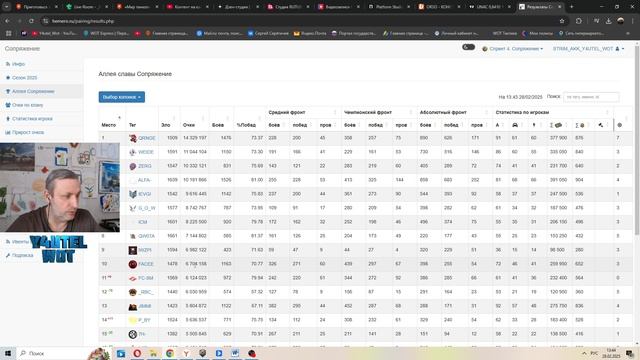Screen dimensions: 640x360
Task: Open Opera from the taskbar
Action: pyautogui.click(x=137, y=353)
